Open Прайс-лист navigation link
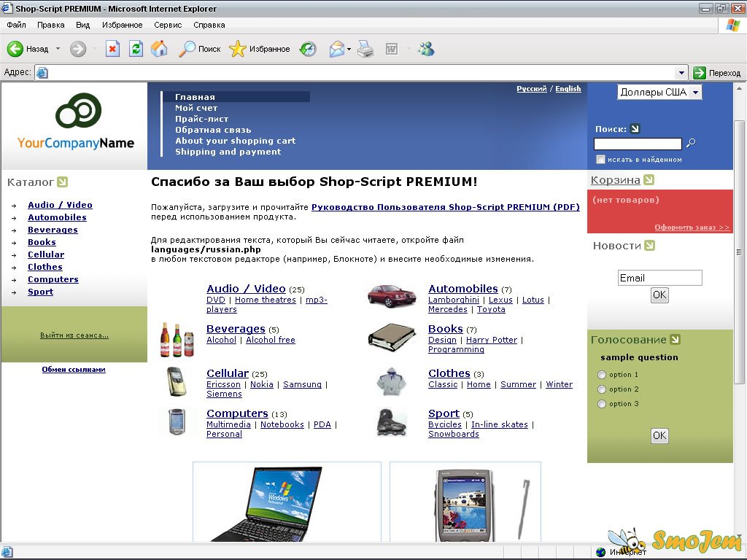The height and width of the screenshot is (560, 747). [x=201, y=119]
